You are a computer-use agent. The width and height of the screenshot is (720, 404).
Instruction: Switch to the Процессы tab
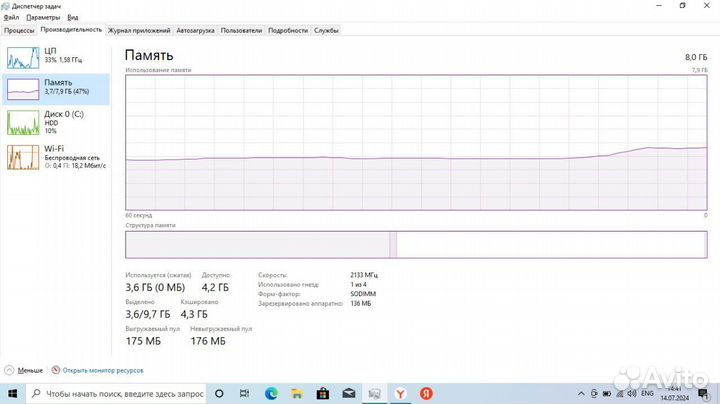[x=19, y=30]
